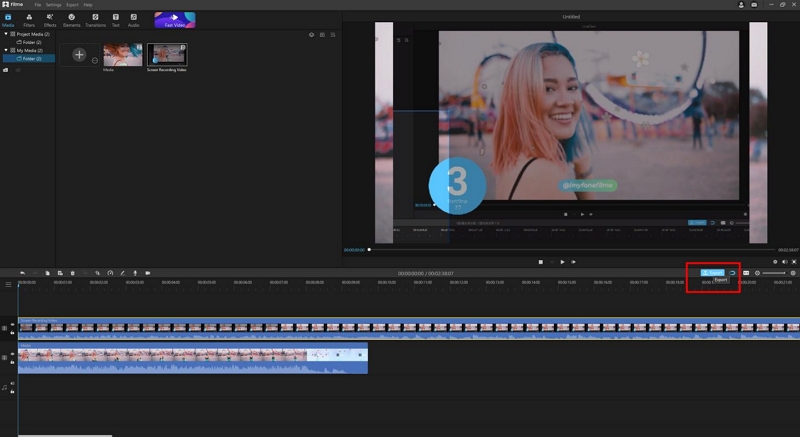The image size is (800, 437).
Task: Hide the Screen Recording Video track
Action: pyautogui.click(x=12, y=324)
